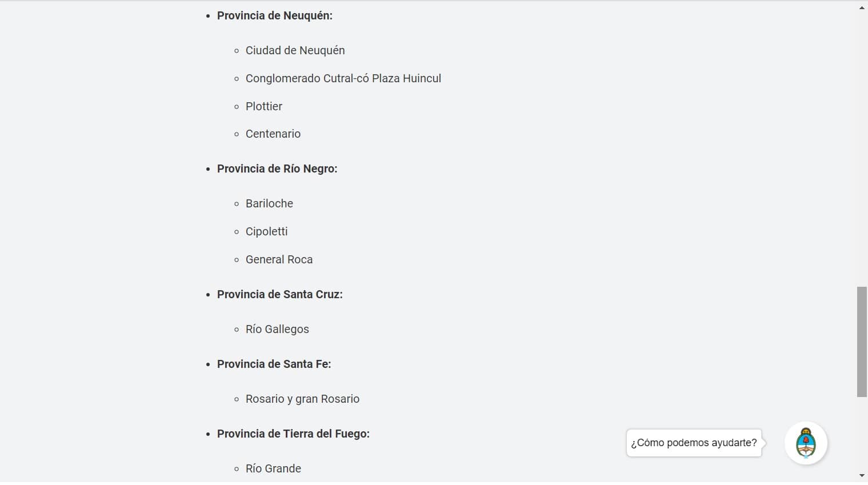This screenshot has height=485, width=868.
Task: Click the 'Plottier' list entry
Action: click(x=264, y=106)
